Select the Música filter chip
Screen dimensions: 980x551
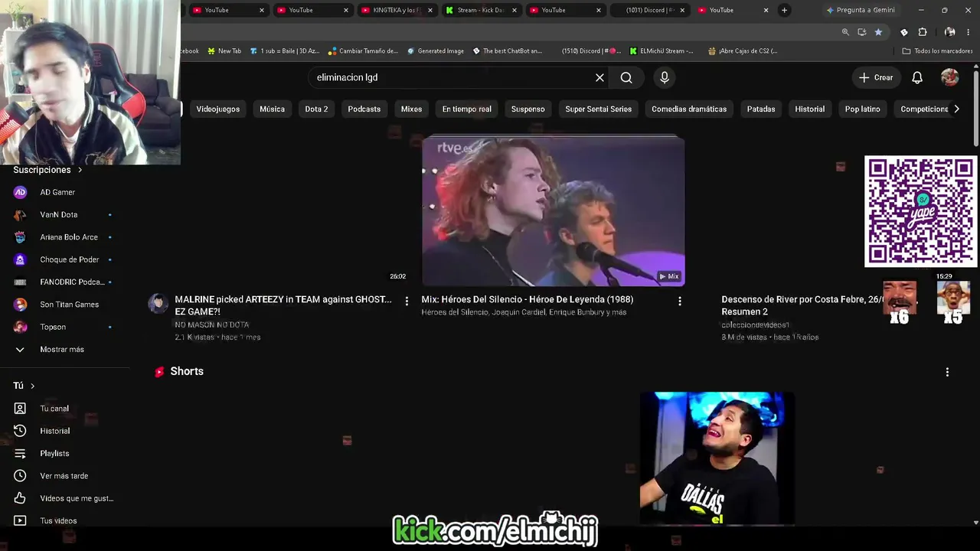[x=272, y=109]
